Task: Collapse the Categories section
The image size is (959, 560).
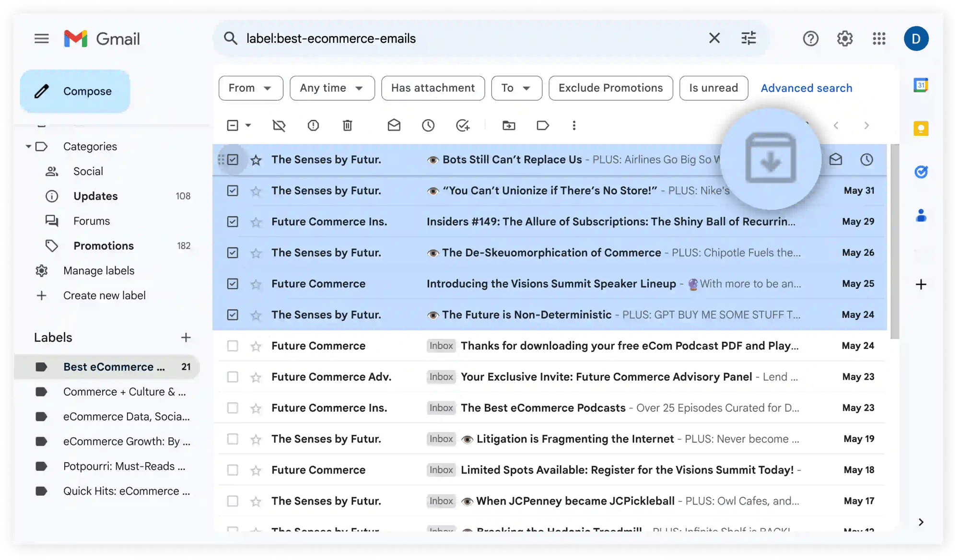Action: (x=28, y=147)
